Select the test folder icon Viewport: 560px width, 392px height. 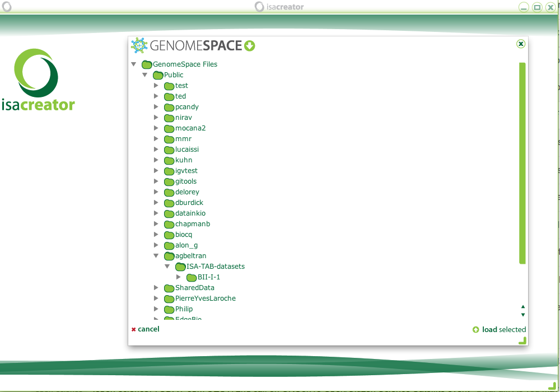pos(169,86)
